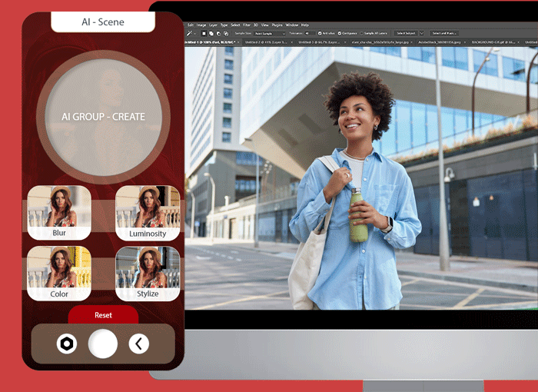
Task: Open the Window menu
Action: coord(292,25)
